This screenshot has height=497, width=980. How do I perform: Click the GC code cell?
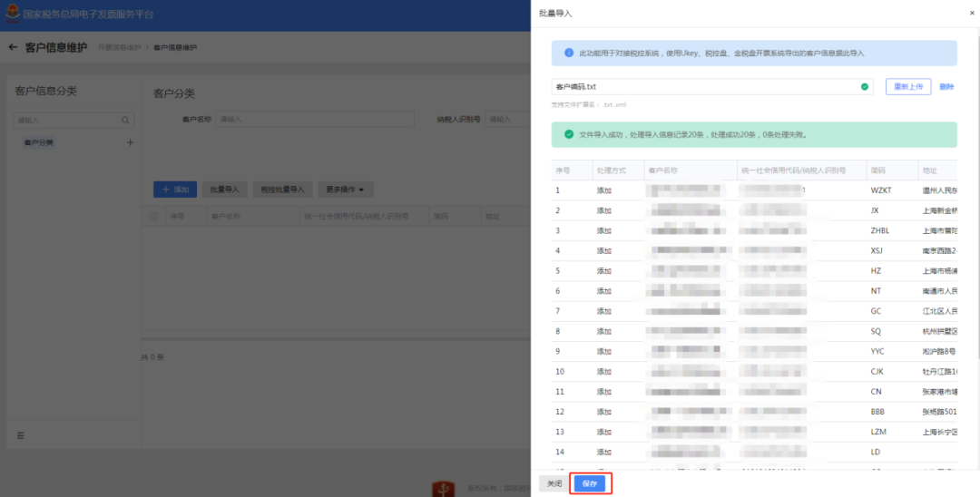coord(875,311)
